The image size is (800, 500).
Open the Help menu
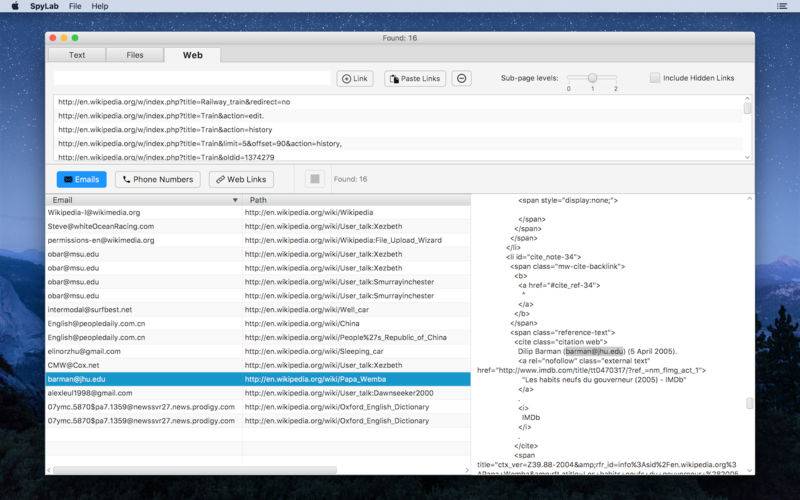pyautogui.click(x=99, y=6)
